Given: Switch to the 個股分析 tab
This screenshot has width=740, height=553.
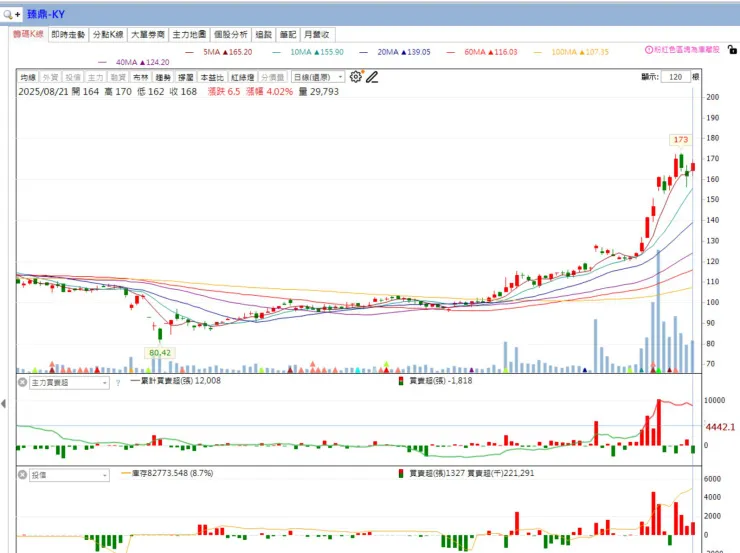Looking at the screenshot, I should (x=230, y=34).
